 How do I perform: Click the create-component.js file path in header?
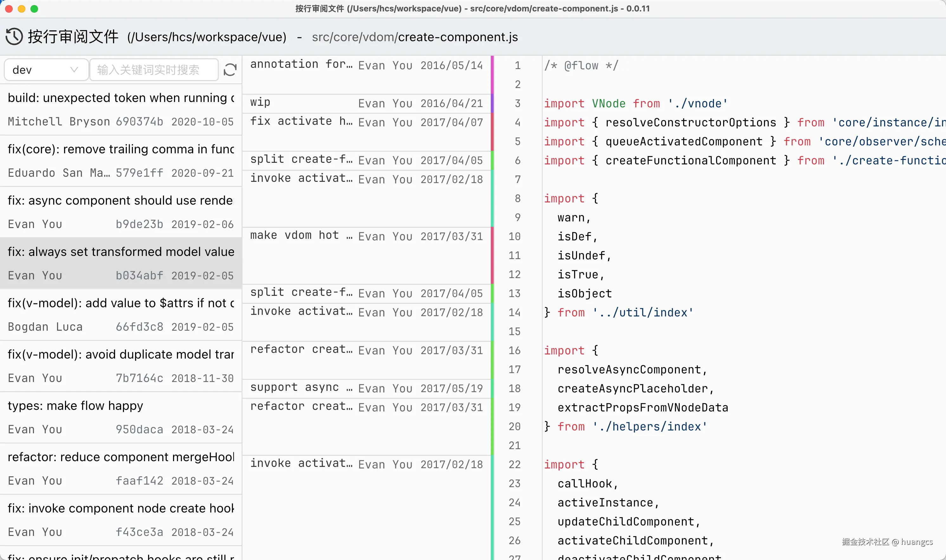[x=458, y=37]
